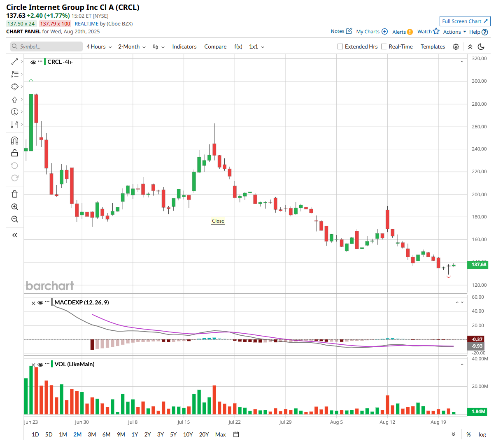496x448 pixels.
Task: Undo the last chart action
Action: (x=14, y=165)
